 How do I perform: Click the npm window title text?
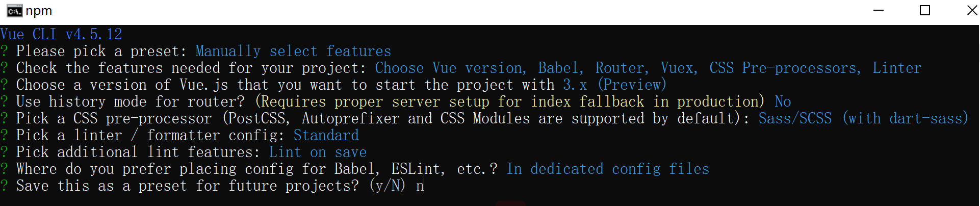point(39,11)
